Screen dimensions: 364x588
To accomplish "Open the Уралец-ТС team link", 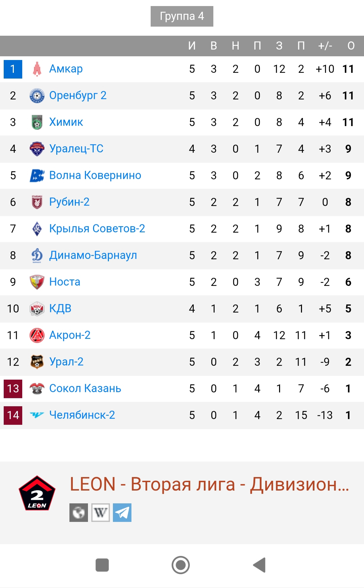I will click(x=76, y=149).
